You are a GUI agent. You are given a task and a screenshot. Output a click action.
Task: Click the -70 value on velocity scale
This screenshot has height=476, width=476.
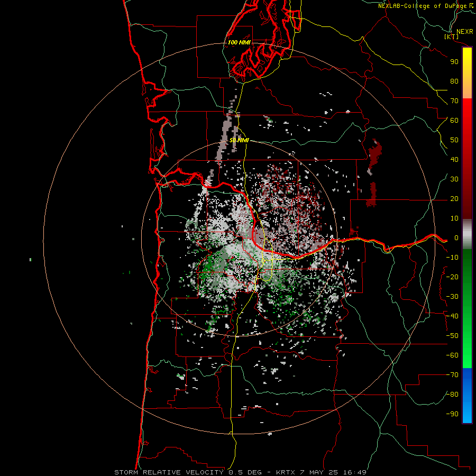coord(452,375)
